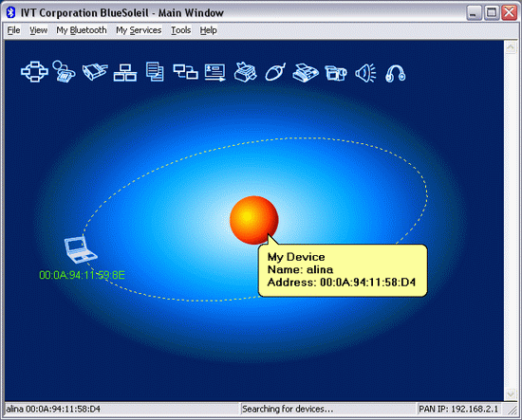Select the Fax service icon
Image resolution: width=522 pixels, height=420 pixels.
tap(306, 72)
